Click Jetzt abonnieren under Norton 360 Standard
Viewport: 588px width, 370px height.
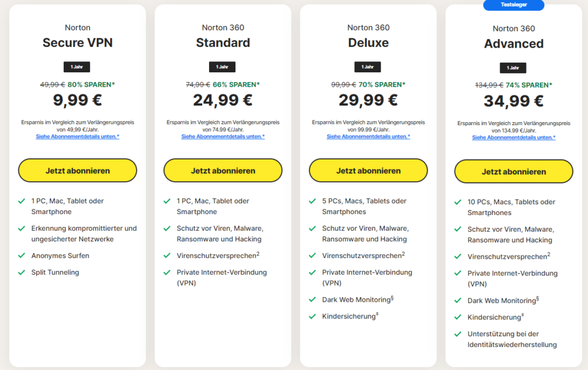click(223, 170)
